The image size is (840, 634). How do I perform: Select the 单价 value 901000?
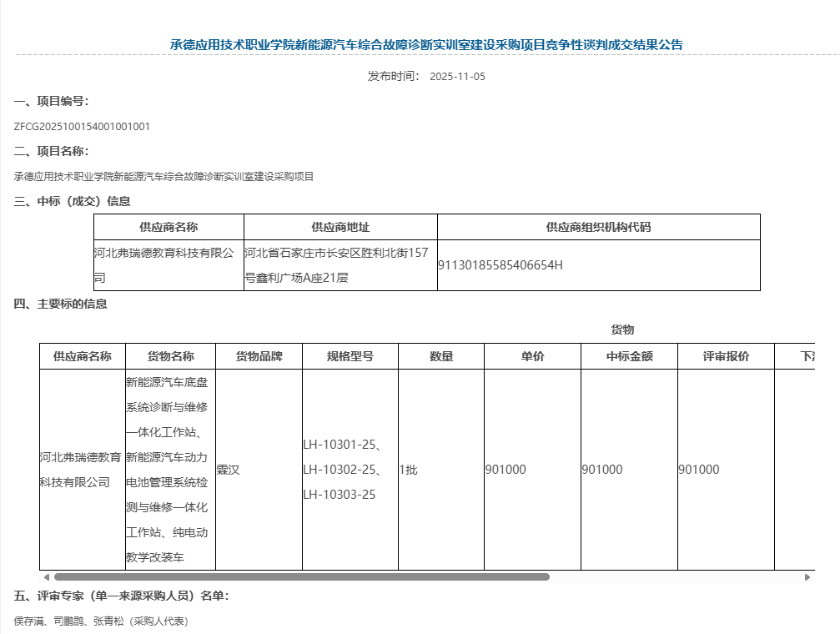pos(507,470)
